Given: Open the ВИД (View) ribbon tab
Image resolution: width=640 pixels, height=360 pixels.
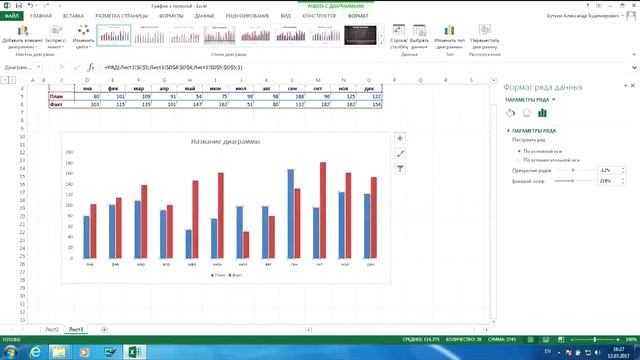Looking at the screenshot, I should pos(286,16).
